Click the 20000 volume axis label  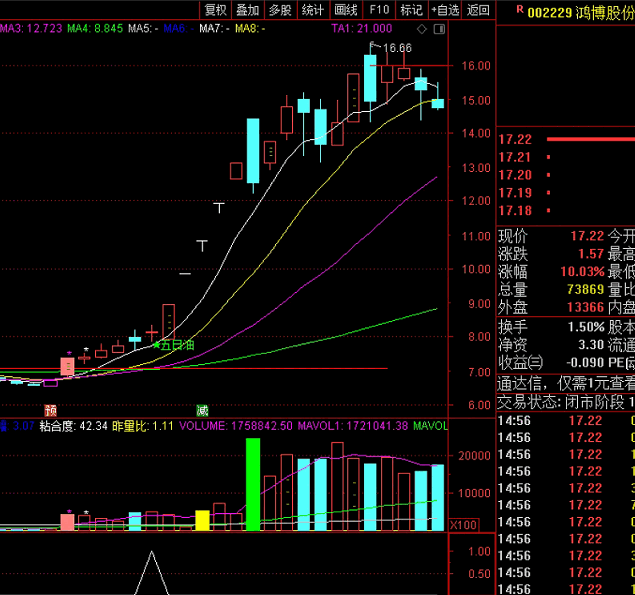(474, 456)
